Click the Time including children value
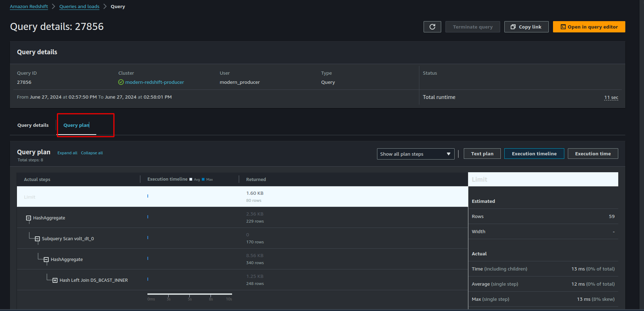 593,269
